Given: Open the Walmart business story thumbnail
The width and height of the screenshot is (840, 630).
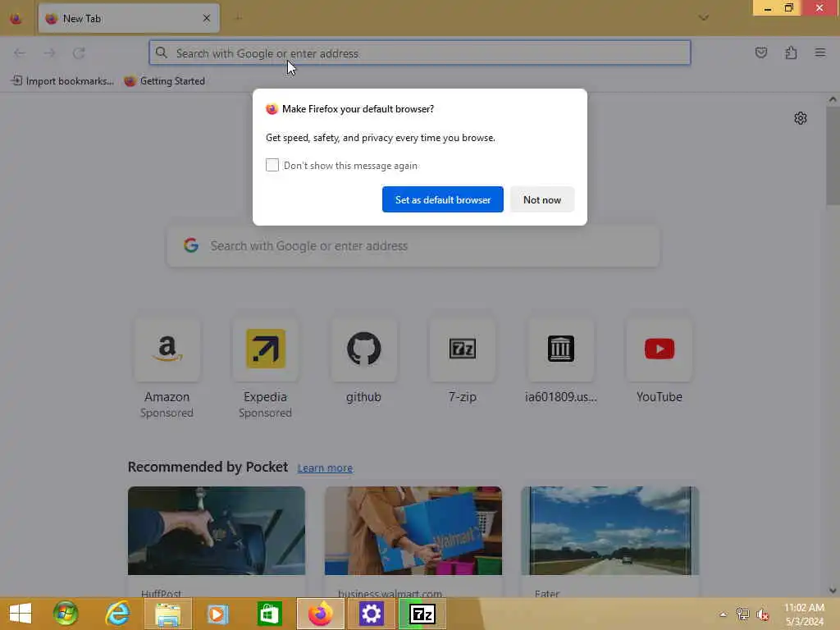Looking at the screenshot, I should click(413, 531).
